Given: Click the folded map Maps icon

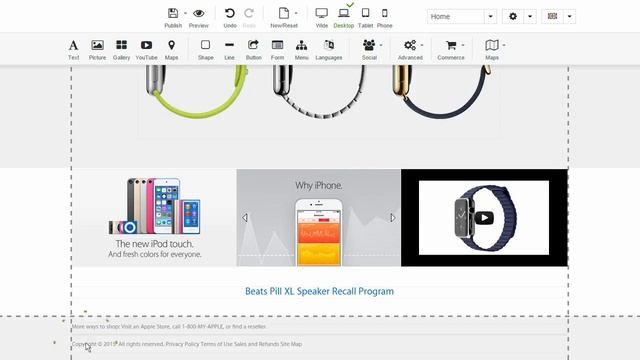Looking at the screenshot, I should (492, 45).
